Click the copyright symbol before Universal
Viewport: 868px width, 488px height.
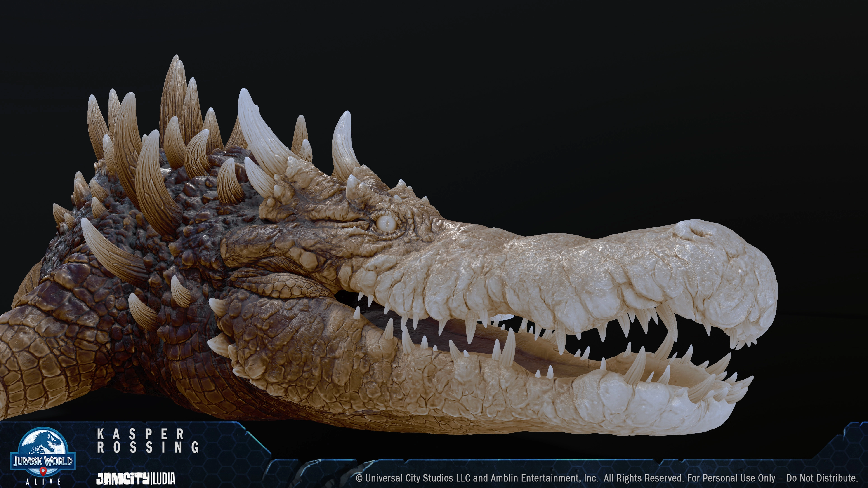coord(359,478)
